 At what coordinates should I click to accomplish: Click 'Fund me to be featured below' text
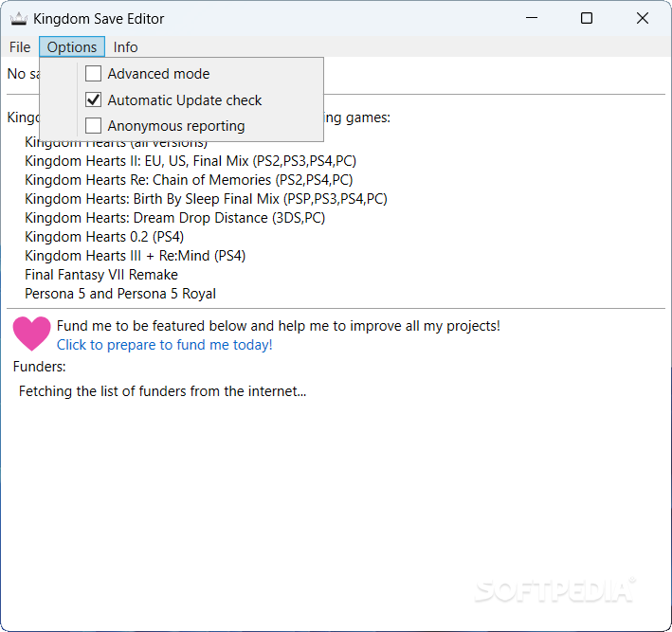278,326
